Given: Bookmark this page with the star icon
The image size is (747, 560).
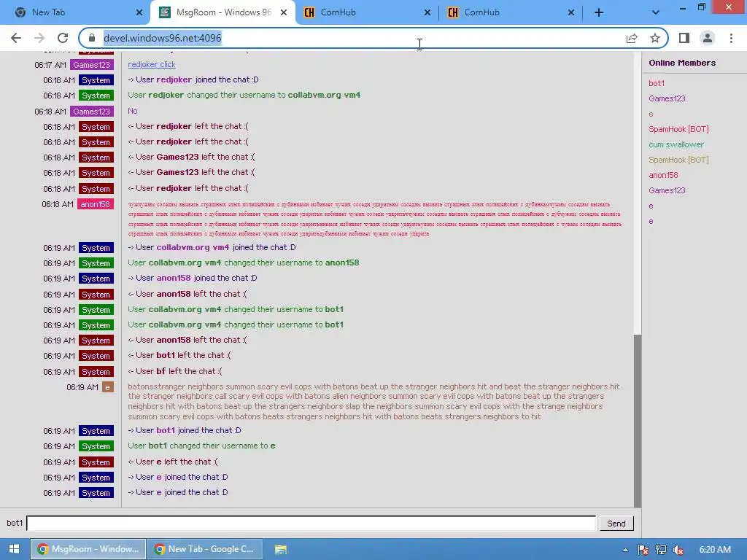Looking at the screenshot, I should pyautogui.click(x=655, y=38).
